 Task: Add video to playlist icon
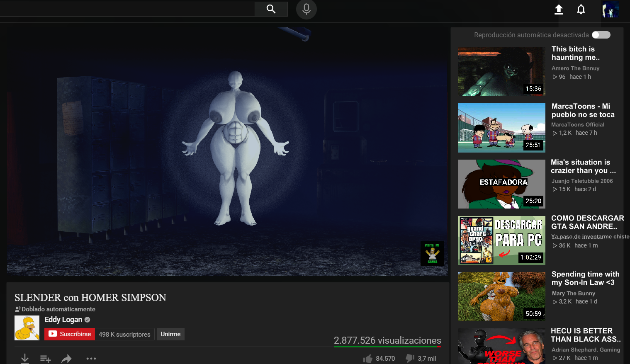point(45,359)
